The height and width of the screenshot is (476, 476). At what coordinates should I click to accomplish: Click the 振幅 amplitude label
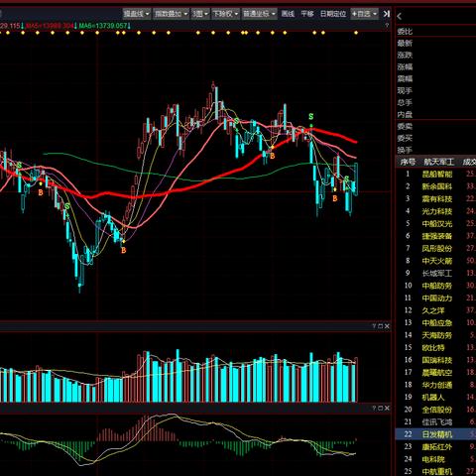[x=405, y=79]
